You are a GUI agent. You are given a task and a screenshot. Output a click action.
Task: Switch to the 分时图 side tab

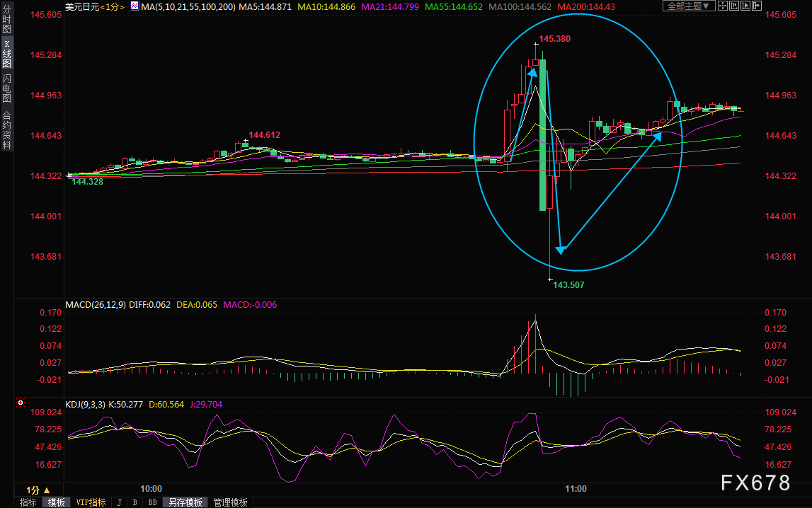(x=7, y=19)
